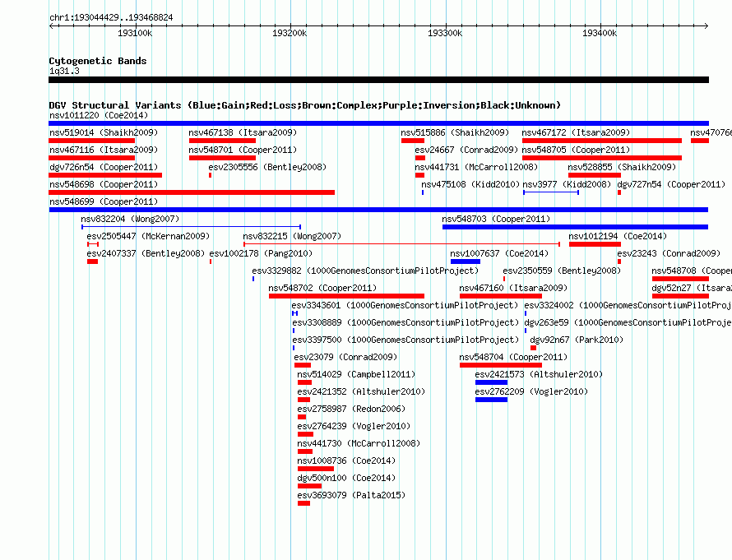732x560 pixels.
Task: Open nsv514029 (Campbell2011) variant
Action: [356, 374]
